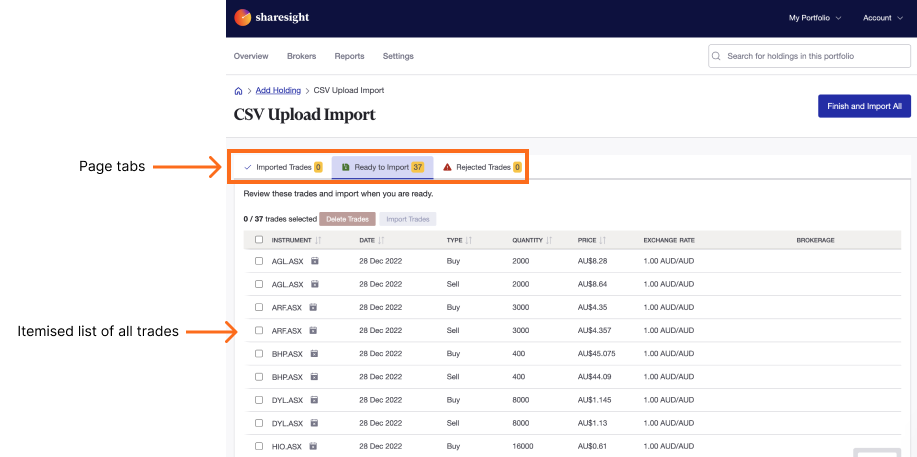Click the Delete Trades button
The width and height of the screenshot is (917, 457).
pos(347,219)
